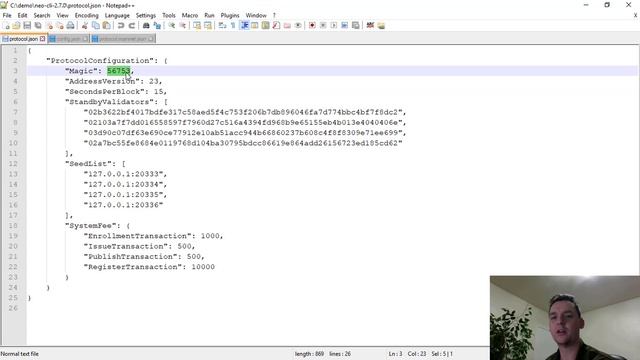The height and width of the screenshot is (360, 640).
Task: Close the config.json tab with its X
Action: coord(85,39)
